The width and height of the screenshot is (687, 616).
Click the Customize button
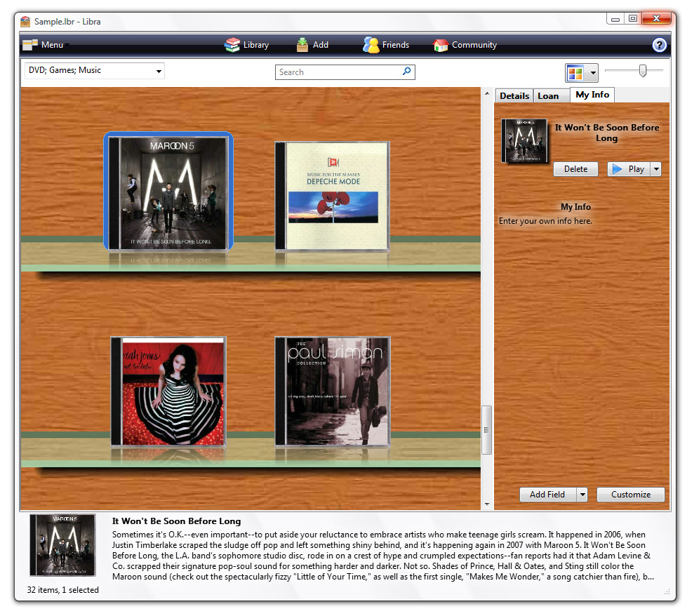pyautogui.click(x=631, y=495)
